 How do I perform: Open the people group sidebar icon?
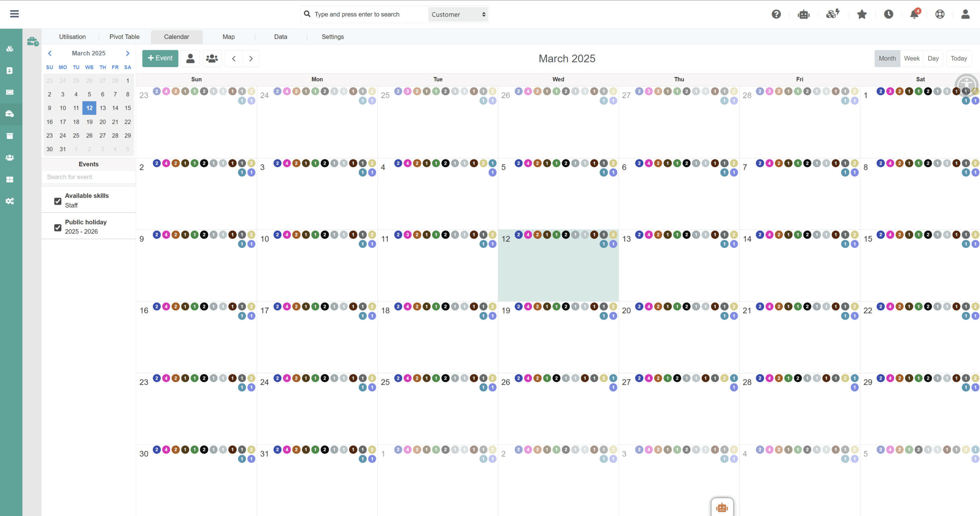point(10,158)
